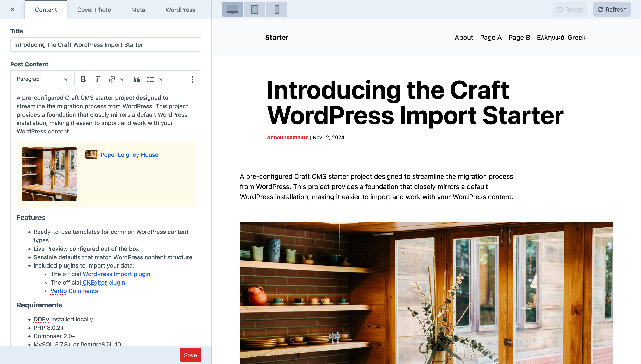Open the WordPress tab

(180, 10)
